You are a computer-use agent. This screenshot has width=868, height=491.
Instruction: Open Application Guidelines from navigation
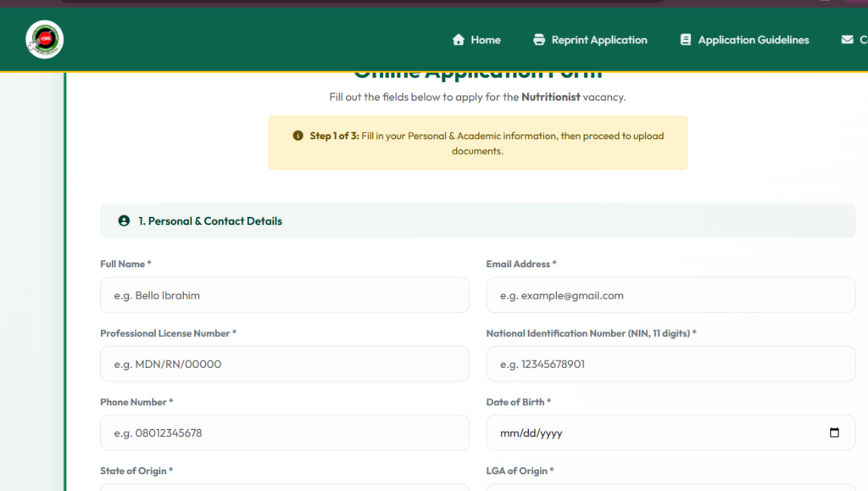[x=744, y=40]
